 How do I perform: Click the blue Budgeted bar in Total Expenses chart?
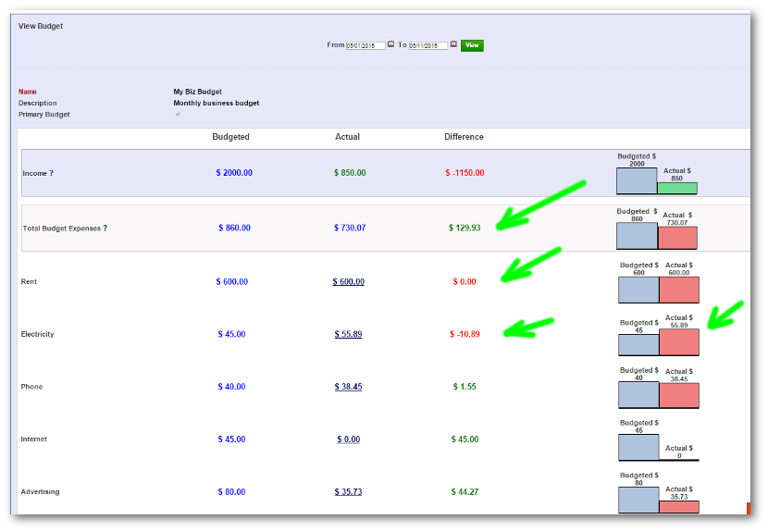tap(637, 236)
